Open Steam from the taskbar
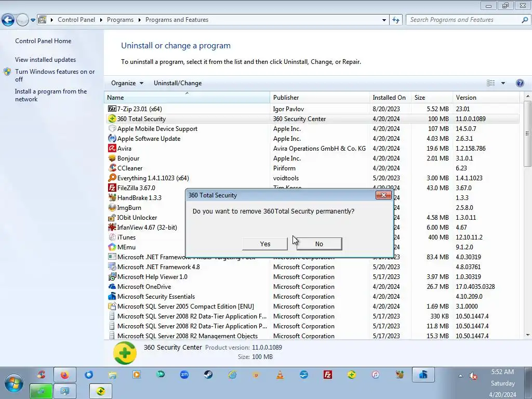 click(208, 375)
